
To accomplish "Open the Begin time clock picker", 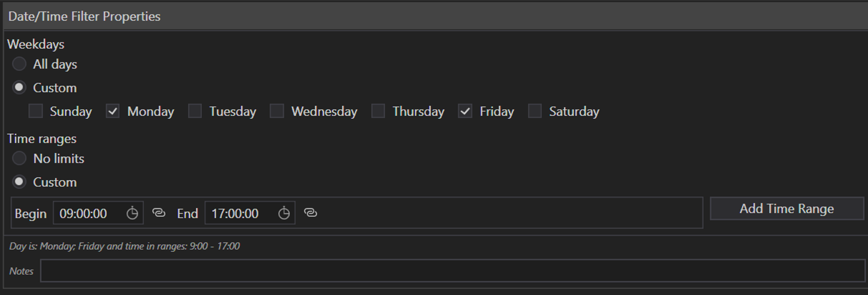I will tap(132, 213).
